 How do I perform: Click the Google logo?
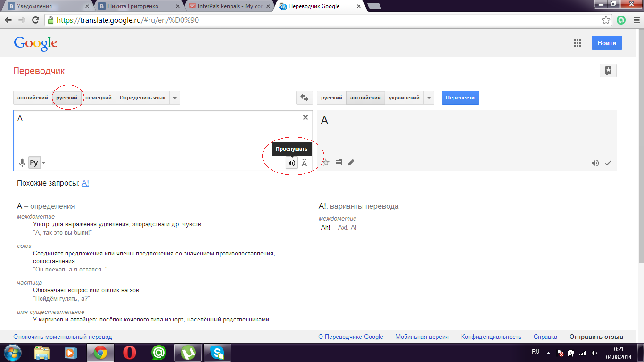(36, 43)
